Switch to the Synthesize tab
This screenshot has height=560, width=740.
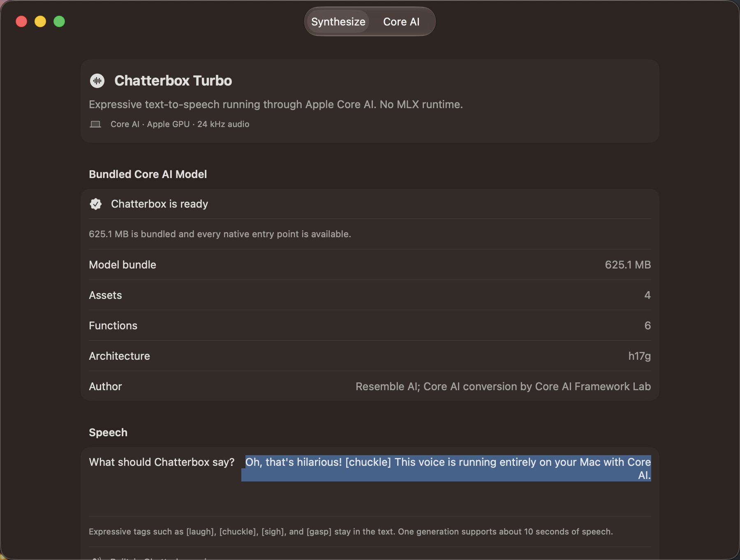tap(338, 22)
